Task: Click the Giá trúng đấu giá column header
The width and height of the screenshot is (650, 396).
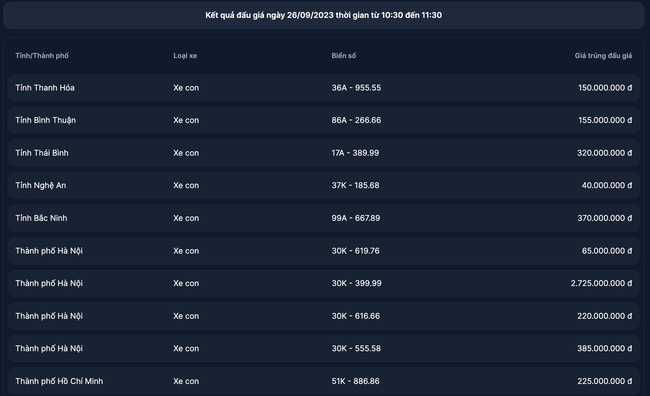Action: click(x=603, y=56)
